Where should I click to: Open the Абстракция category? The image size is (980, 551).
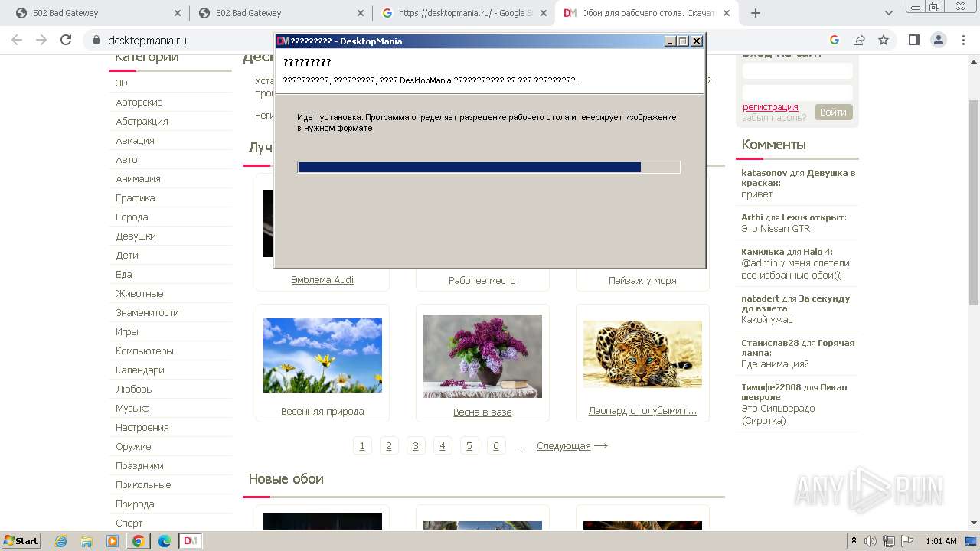coord(142,121)
